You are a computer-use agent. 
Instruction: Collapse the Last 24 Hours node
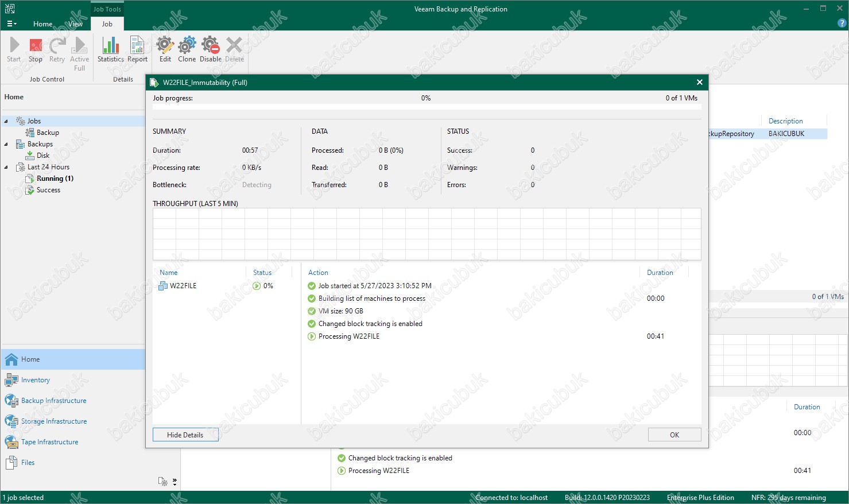(6, 167)
